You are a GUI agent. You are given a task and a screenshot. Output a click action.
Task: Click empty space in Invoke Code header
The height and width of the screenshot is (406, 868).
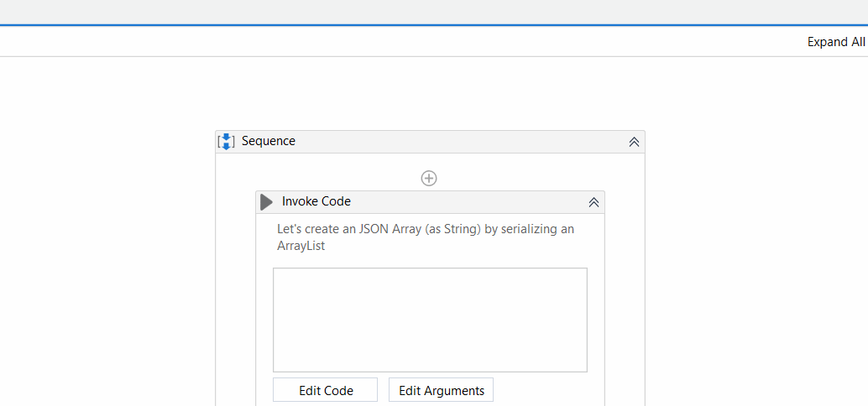[x=470, y=202]
